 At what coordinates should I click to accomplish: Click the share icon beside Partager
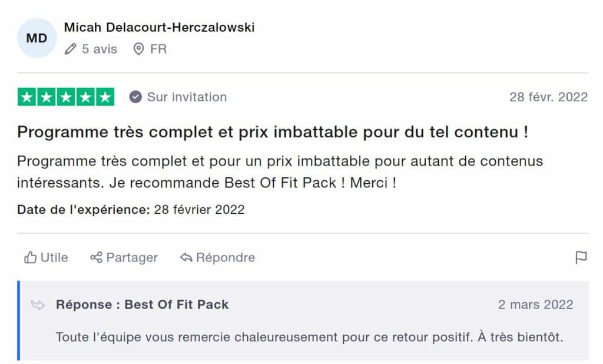point(96,257)
